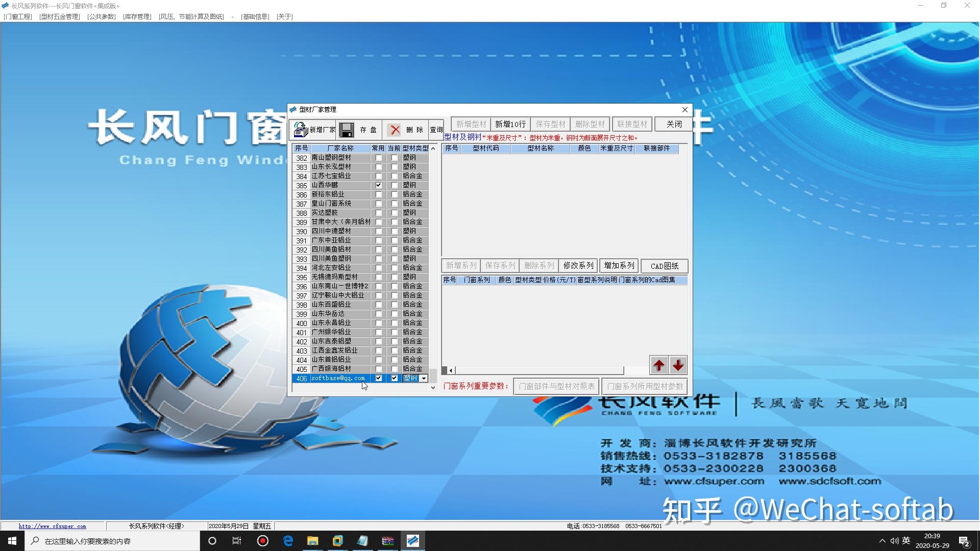Check 常用 box for 山东华岳达
Screen dimensions: 980x551
(378, 314)
